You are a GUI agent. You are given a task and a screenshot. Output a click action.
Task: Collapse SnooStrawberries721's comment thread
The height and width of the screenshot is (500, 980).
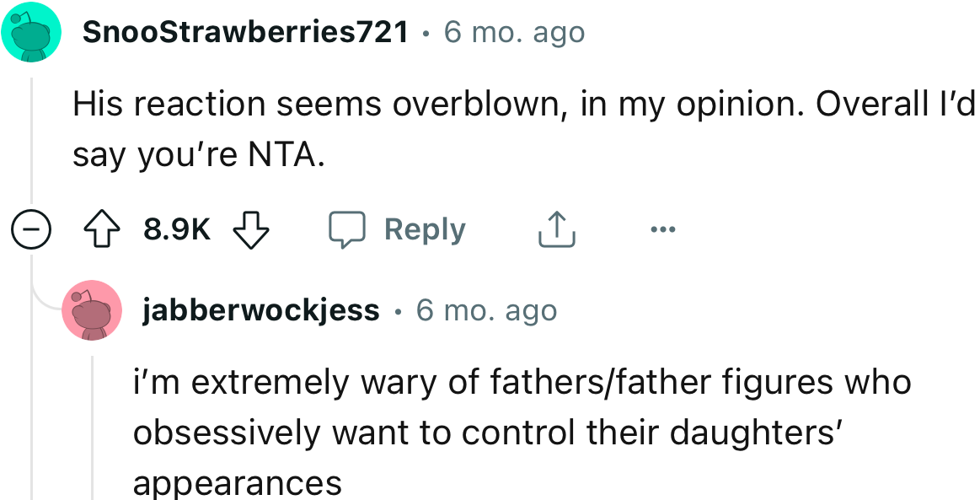coord(31,228)
